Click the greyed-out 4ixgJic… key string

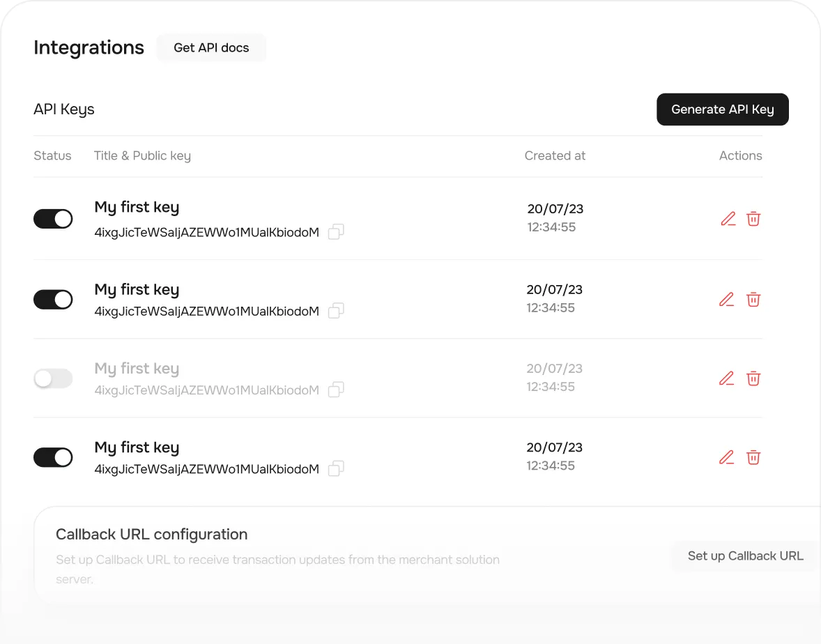(x=207, y=390)
